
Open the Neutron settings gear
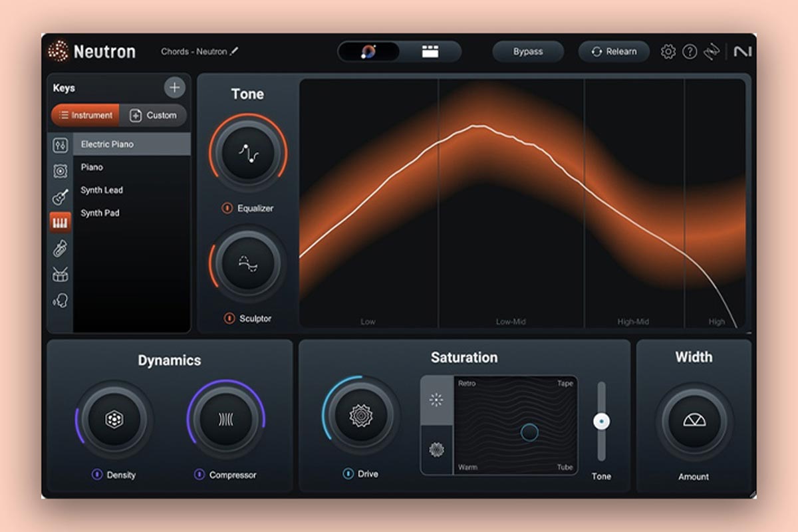click(667, 51)
